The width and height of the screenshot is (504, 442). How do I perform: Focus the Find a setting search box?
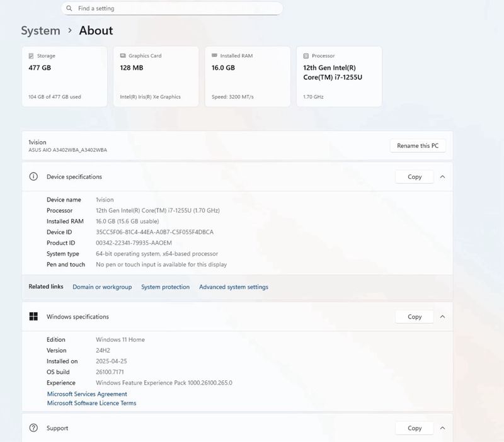pyautogui.click(x=172, y=8)
